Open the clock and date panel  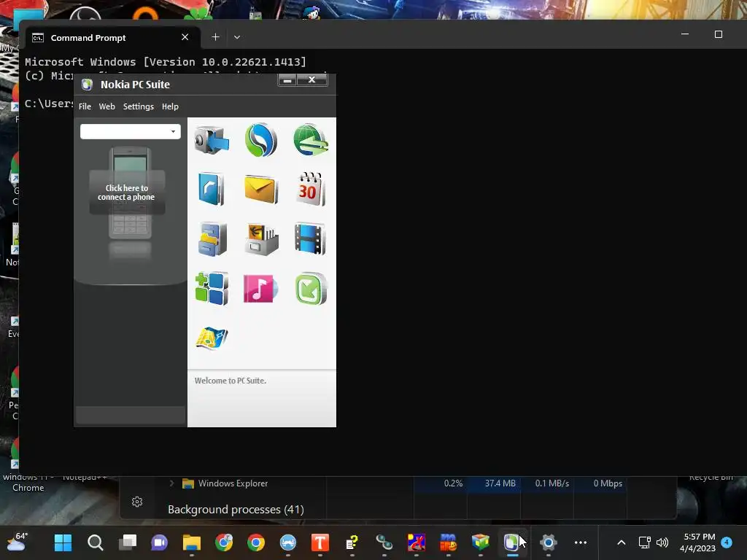(x=698, y=542)
